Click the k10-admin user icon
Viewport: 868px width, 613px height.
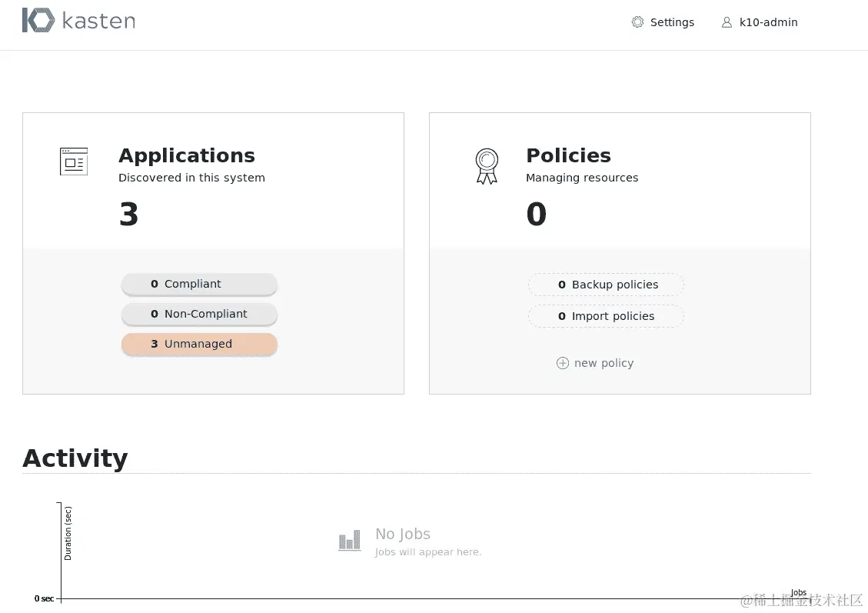pos(727,22)
